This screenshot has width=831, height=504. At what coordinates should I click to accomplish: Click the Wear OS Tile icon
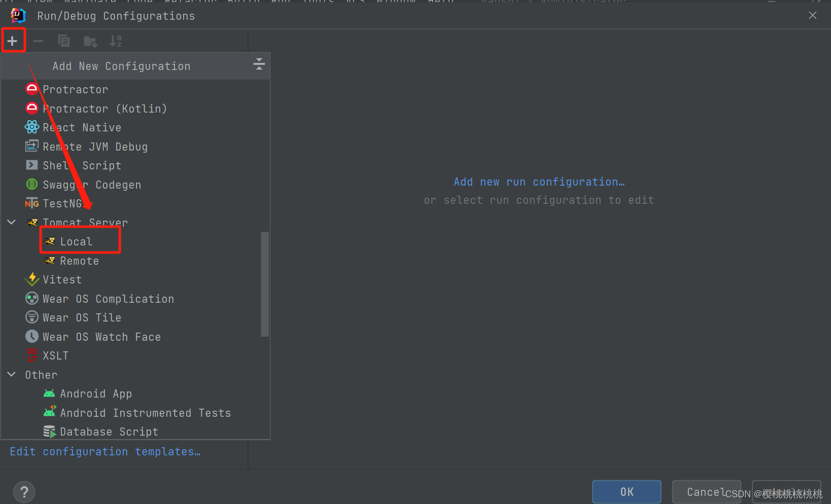(x=32, y=317)
